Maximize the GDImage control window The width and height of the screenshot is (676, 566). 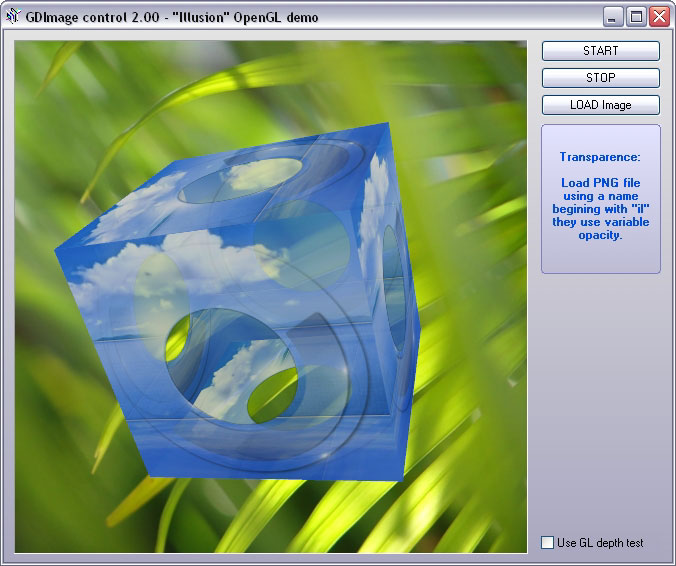point(636,17)
